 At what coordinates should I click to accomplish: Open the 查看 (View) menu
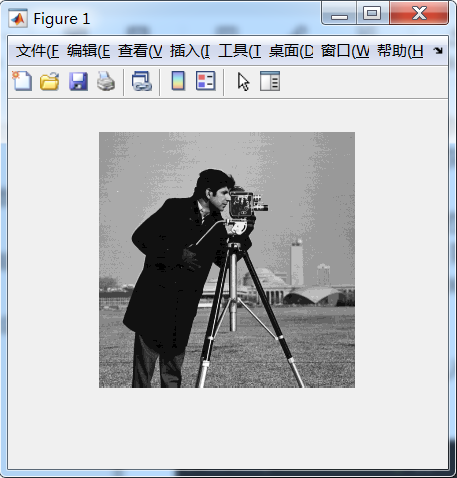[x=140, y=51]
